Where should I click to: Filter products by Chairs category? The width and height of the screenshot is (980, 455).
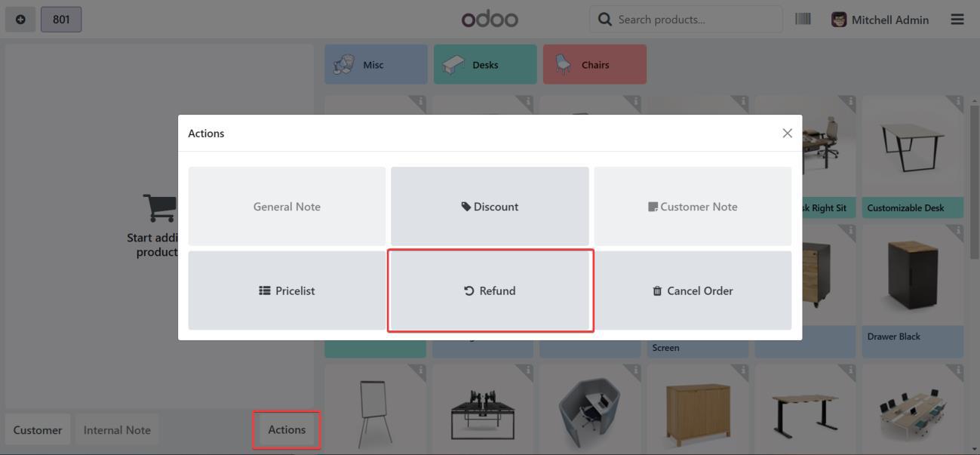coord(594,65)
